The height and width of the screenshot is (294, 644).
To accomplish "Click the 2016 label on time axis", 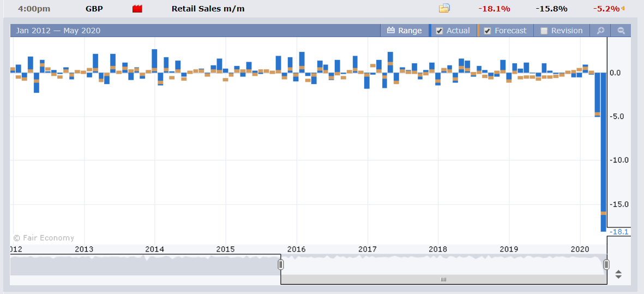I will pos(296,249).
